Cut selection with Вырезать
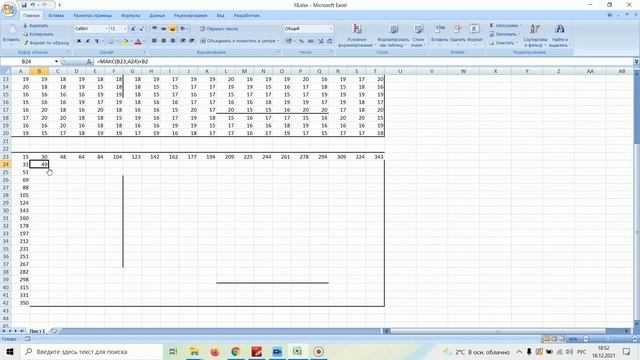Image resolution: width=640 pixels, height=360 pixels. tap(36, 26)
